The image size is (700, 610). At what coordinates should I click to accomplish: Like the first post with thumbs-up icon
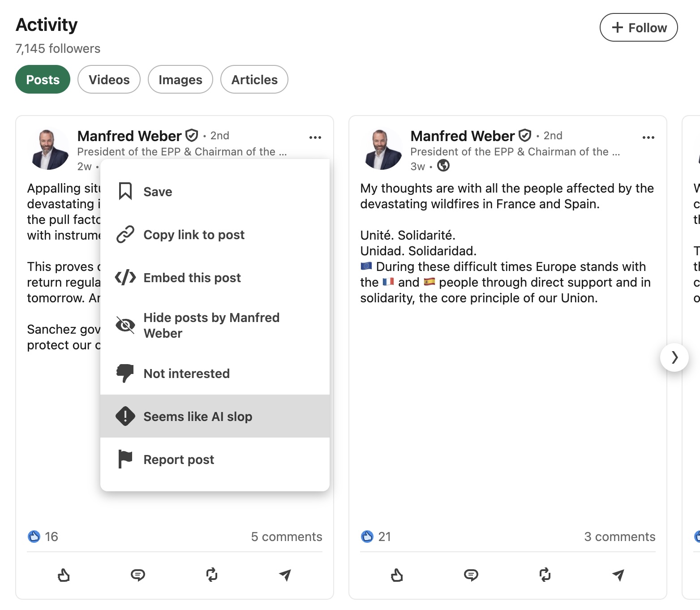tap(64, 575)
